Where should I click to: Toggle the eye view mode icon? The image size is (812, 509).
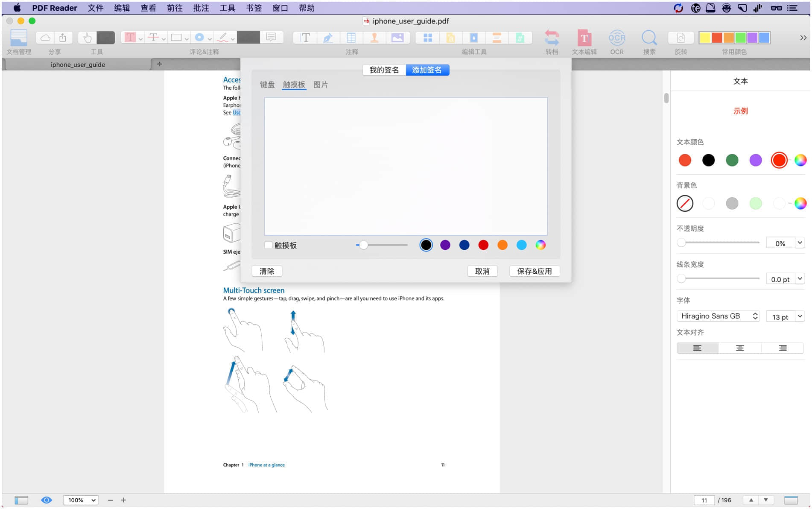tap(47, 500)
